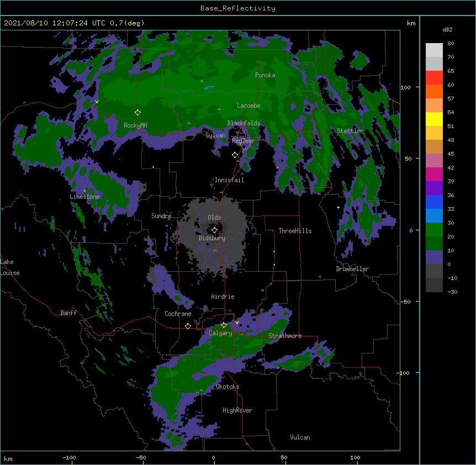Select the magenta swatch in the dBZ legend
Viewport: 476px width, 465px height.
tap(434, 174)
